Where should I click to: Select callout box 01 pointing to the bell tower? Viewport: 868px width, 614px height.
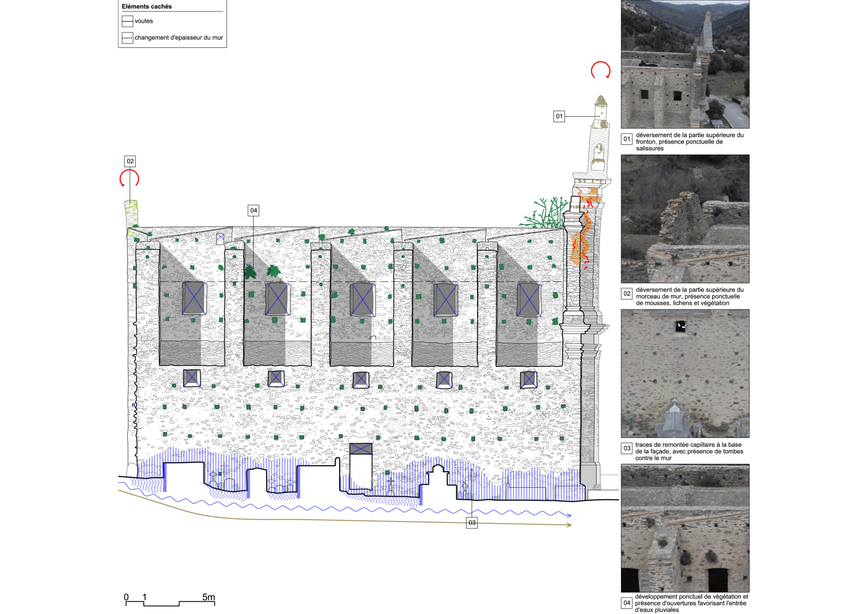[559, 116]
